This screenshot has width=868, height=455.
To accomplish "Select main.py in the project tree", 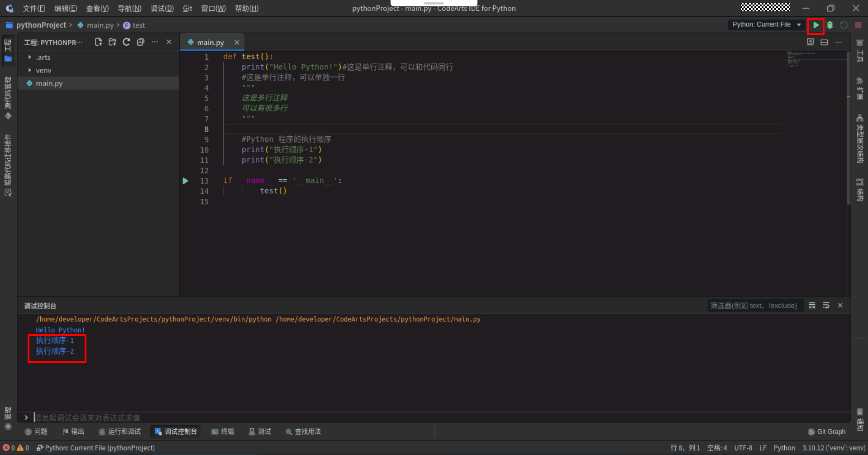I will (98, 83).
